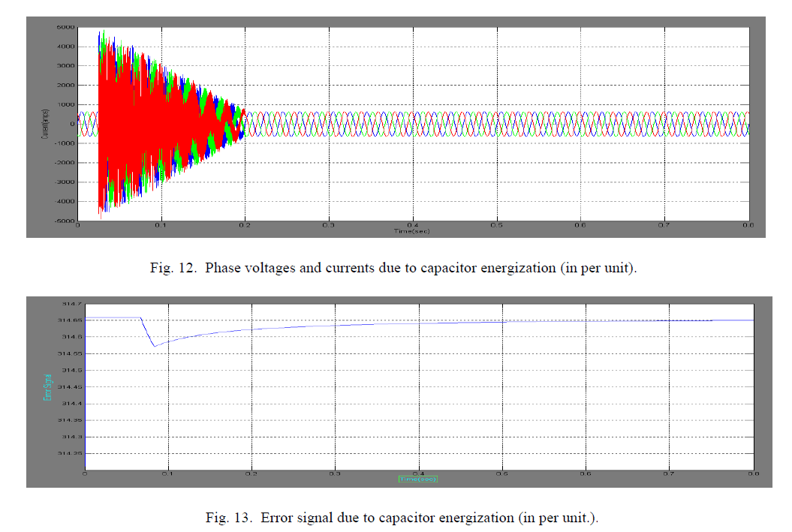This screenshot has height=532, width=792.
Task: Click the 0.1 x-axis tick of the current plot
Action: [x=161, y=225]
